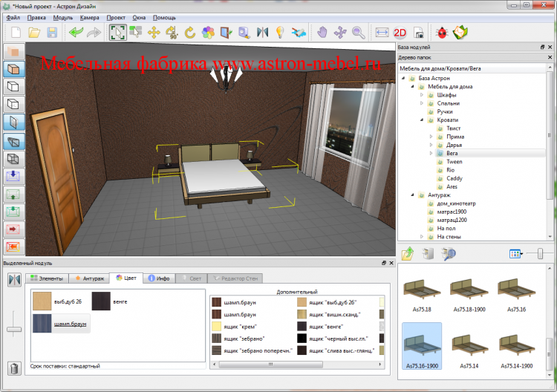
Task: Expand the Дарья folder
Action: coord(431,145)
